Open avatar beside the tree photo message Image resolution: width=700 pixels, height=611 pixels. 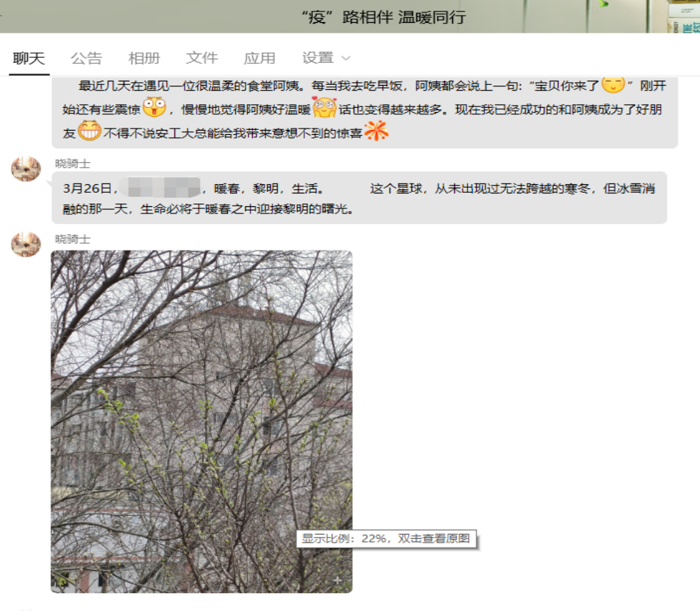point(26,244)
